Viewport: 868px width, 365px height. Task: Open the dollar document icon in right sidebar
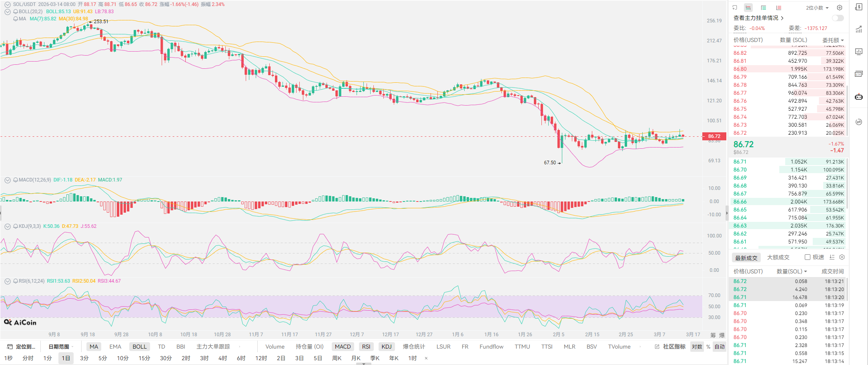tap(859, 7)
